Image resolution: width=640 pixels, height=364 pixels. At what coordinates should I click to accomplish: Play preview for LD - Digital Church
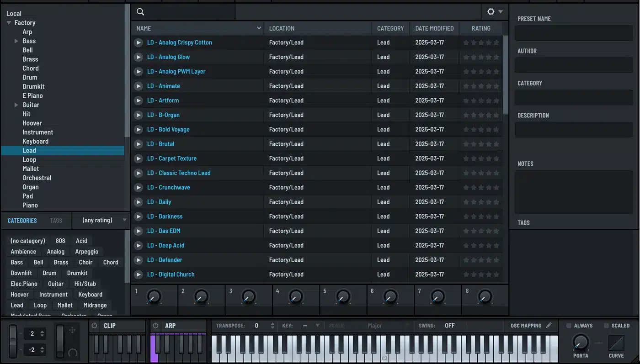point(138,274)
